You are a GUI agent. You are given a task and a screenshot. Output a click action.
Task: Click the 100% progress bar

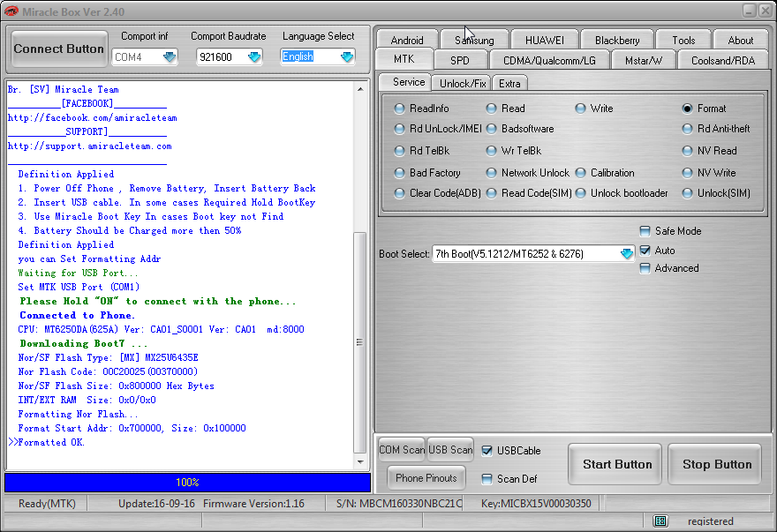[x=187, y=482]
